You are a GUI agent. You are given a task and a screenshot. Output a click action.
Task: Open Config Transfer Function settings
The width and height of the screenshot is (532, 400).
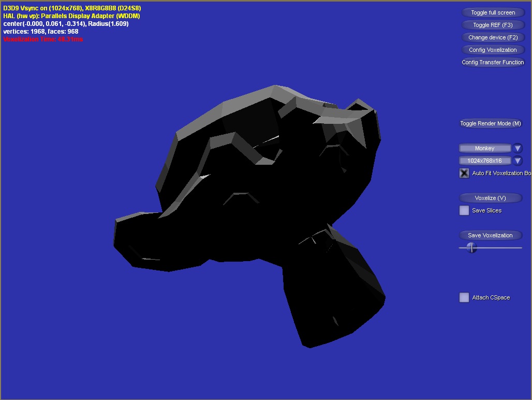493,62
